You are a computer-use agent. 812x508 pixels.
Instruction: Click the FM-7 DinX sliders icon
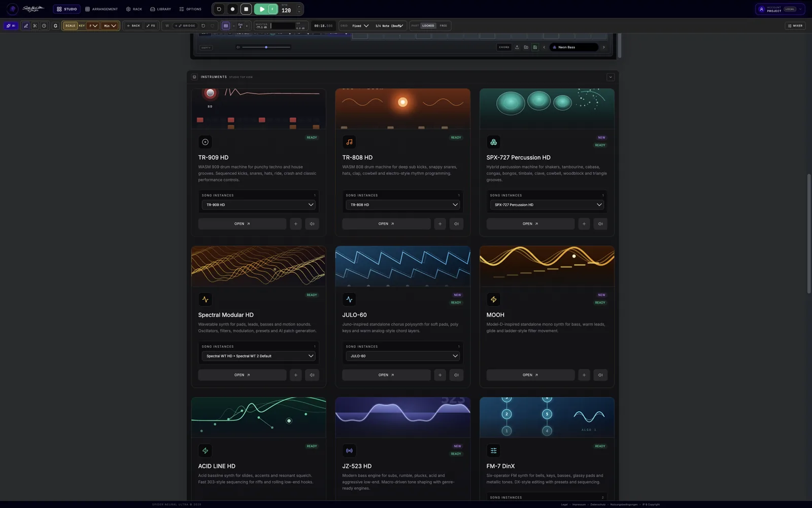pyautogui.click(x=493, y=451)
